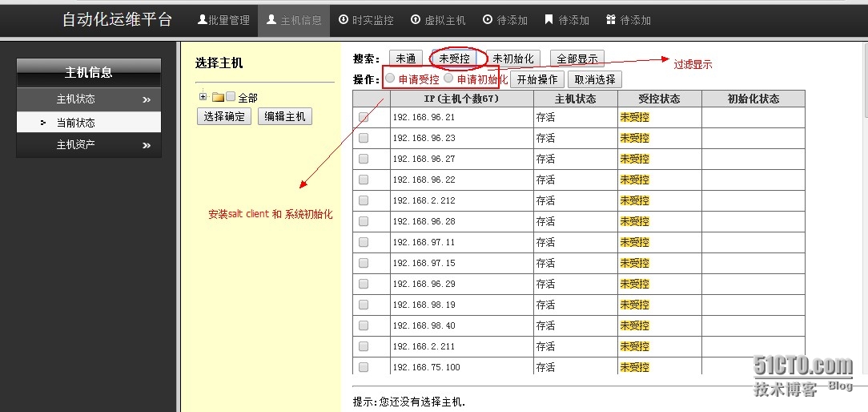868x412 pixels.
Task: Click 未受控 status for 192.168.96.21
Action: (x=634, y=118)
